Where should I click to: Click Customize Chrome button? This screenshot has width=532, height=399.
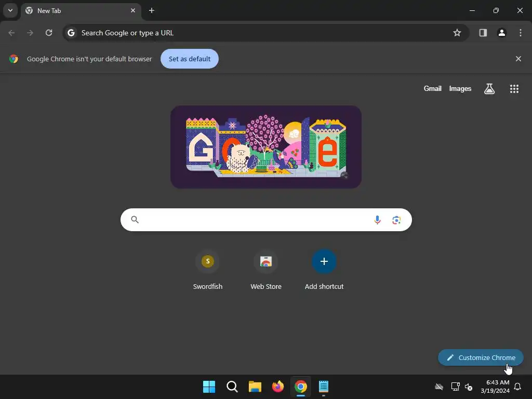click(x=481, y=357)
